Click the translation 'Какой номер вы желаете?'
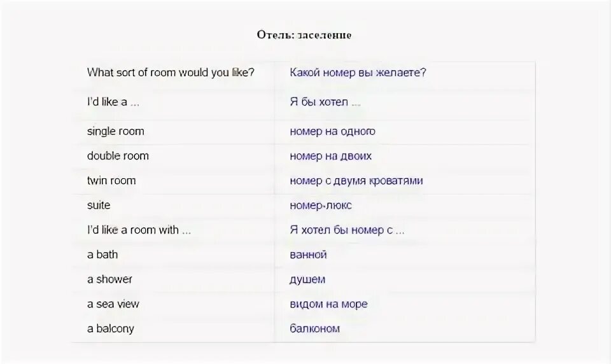The height and width of the screenshot is (364, 611). click(x=358, y=73)
